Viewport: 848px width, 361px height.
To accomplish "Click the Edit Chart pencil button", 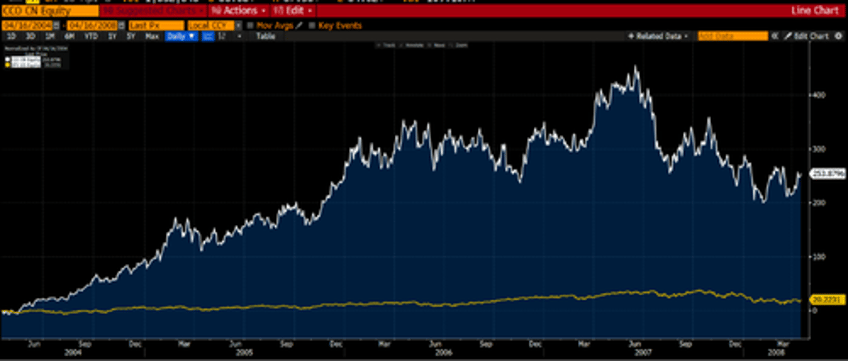I will coord(806,36).
